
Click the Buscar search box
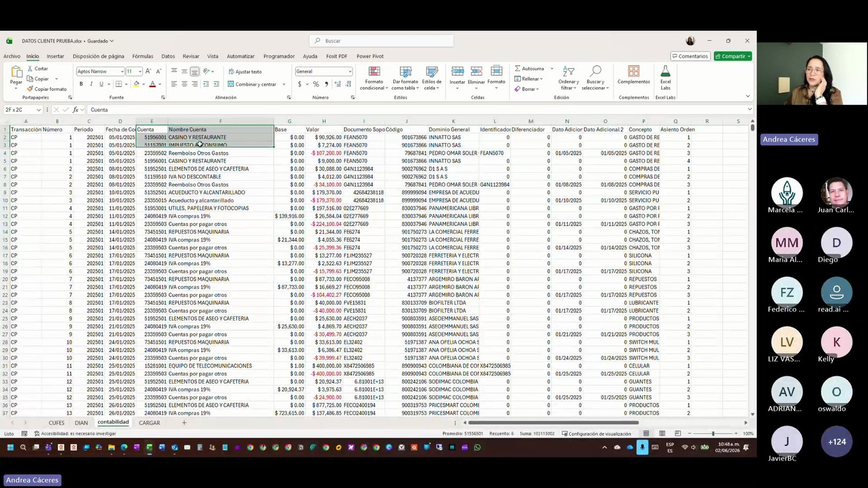[381, 41]
